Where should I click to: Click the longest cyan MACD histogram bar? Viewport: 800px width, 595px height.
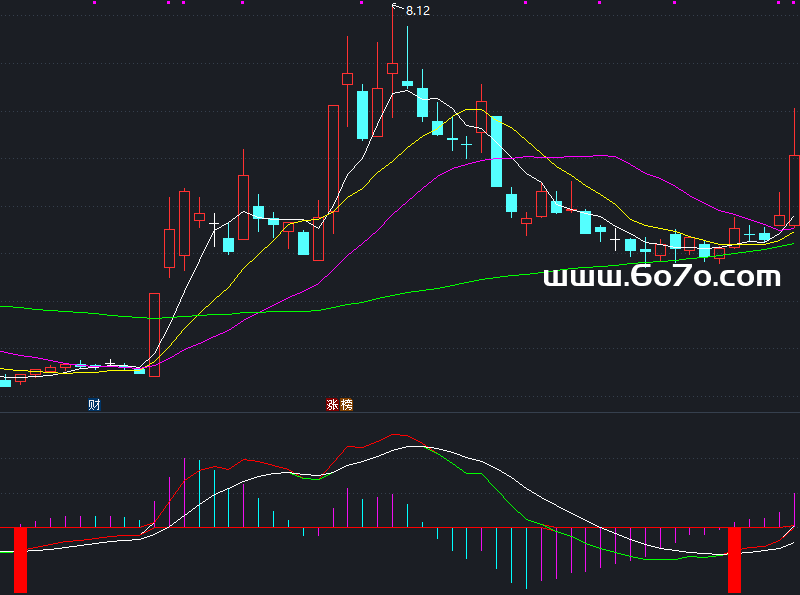click(526, 557)
